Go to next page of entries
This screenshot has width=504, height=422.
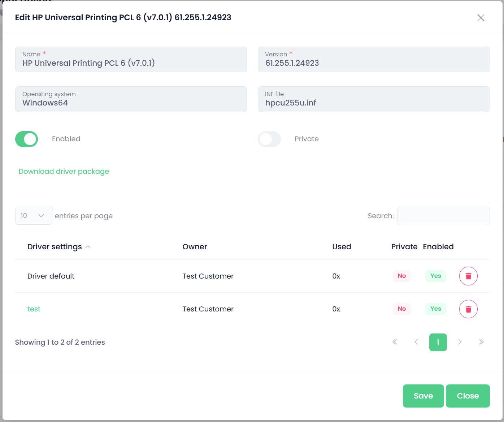point(460,342)
